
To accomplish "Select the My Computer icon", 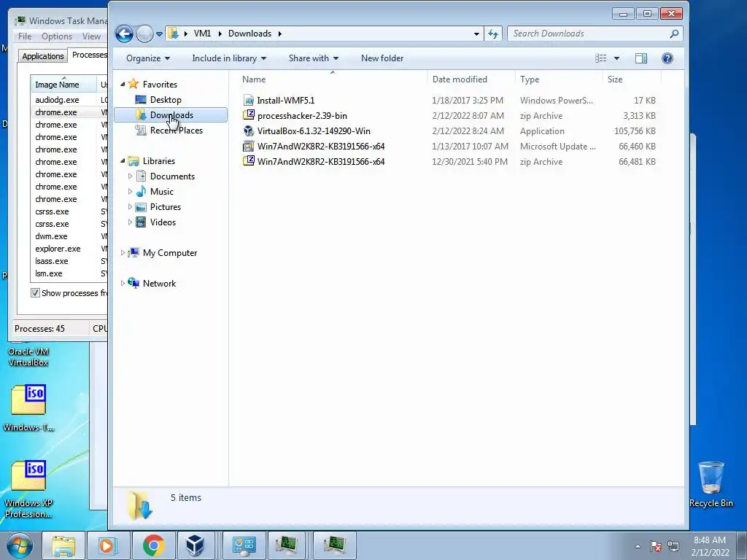I will click(x=133, y=252).
